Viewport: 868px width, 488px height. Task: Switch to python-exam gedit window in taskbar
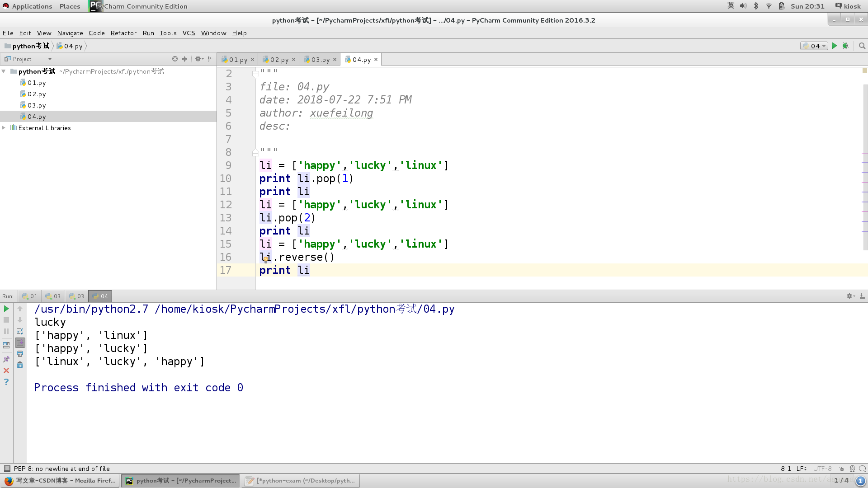(x=301, y=480)
